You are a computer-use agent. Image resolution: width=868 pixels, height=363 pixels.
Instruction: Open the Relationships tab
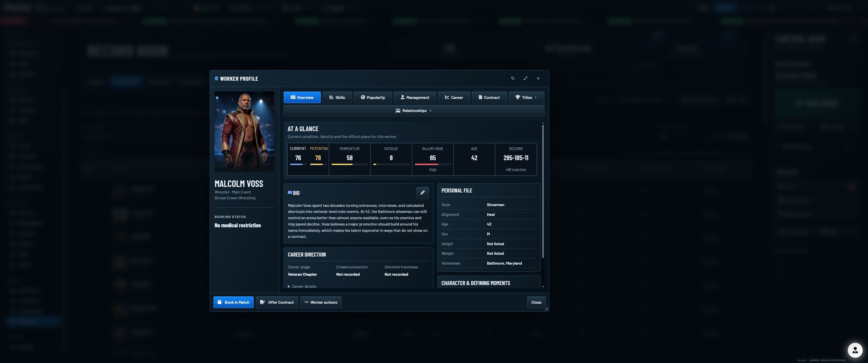tap(414, 111)
